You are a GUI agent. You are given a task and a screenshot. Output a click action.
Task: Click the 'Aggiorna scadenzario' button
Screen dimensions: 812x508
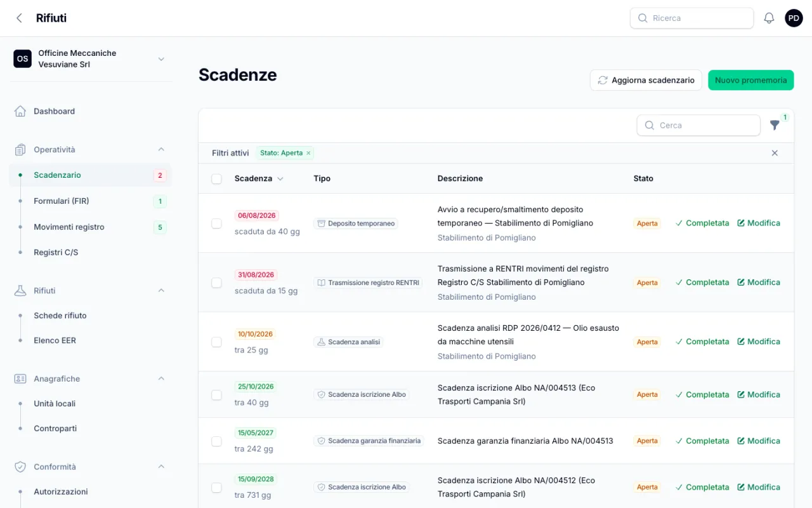(x=646, y=81)
